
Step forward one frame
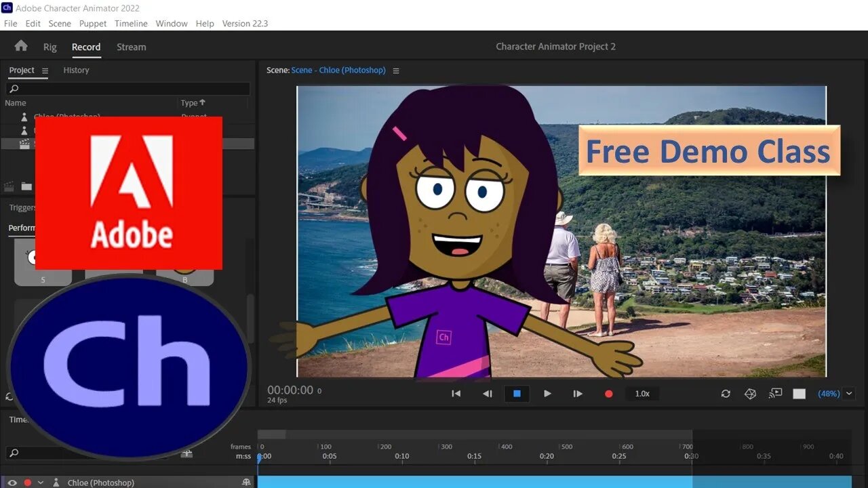pos(578,394)
